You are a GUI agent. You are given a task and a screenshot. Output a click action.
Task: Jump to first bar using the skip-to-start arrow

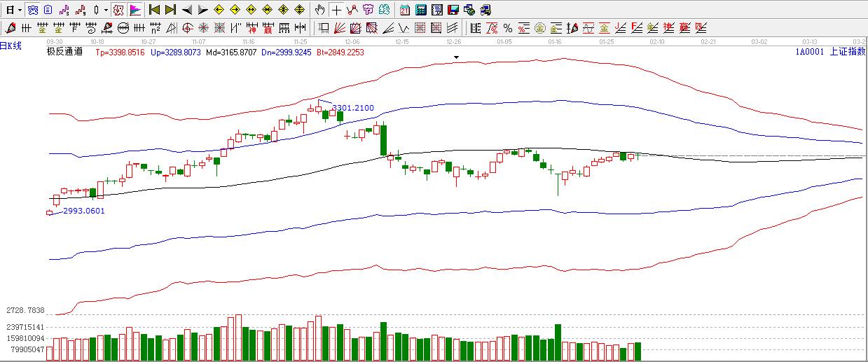tap(155, 10)
